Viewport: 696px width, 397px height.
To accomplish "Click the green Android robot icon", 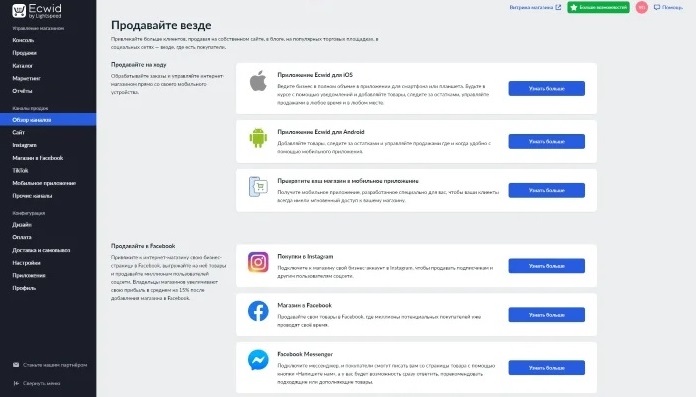I will [258, 138].
